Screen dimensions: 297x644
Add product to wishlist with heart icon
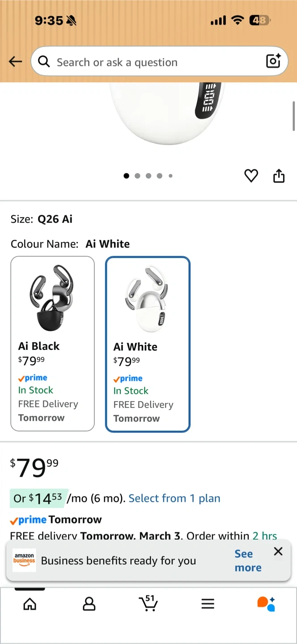click(251, 176)
